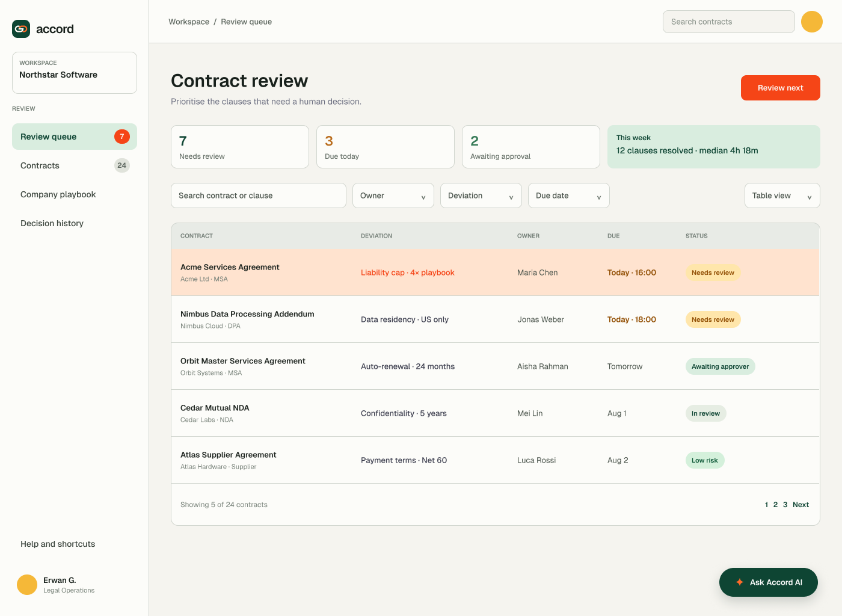Click the Review next button
Screen dimensions: 842x616
click(x=781, y=88)
